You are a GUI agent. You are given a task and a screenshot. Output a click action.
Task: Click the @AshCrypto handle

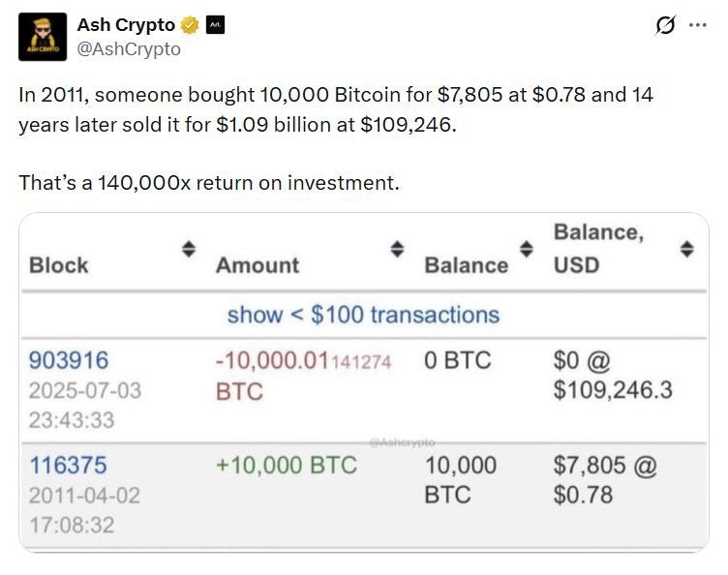pyautogui.click(x=129, y=48)
